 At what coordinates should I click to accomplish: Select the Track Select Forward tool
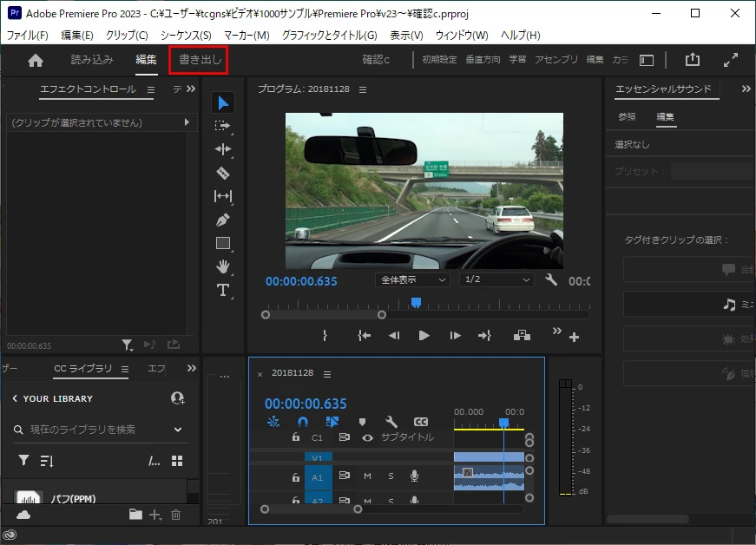point(223,126)
